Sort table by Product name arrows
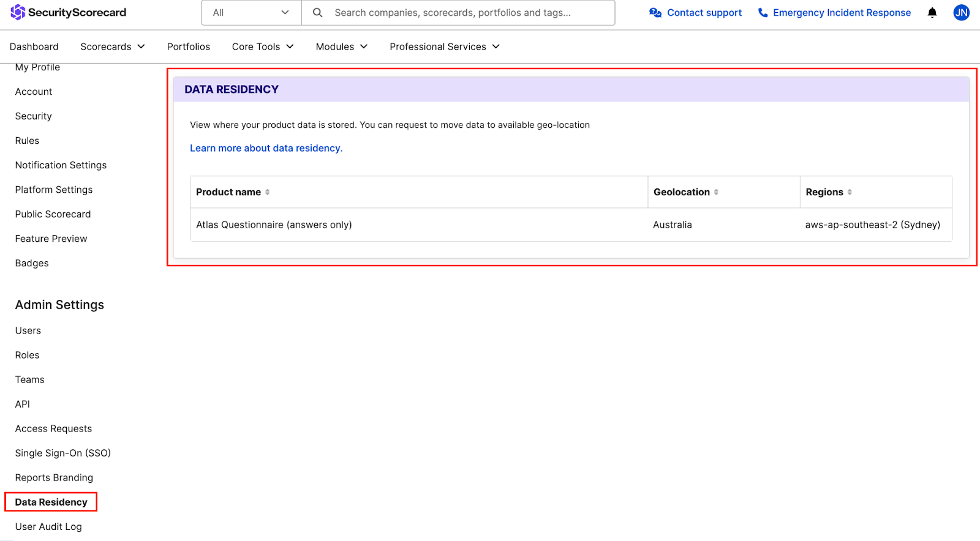 pos(268,192)
